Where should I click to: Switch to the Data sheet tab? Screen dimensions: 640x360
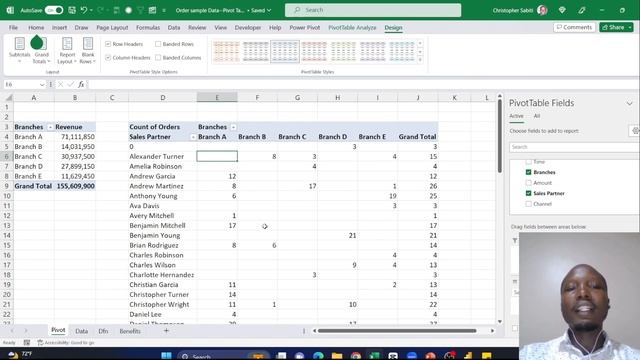[x=82, y=331]
